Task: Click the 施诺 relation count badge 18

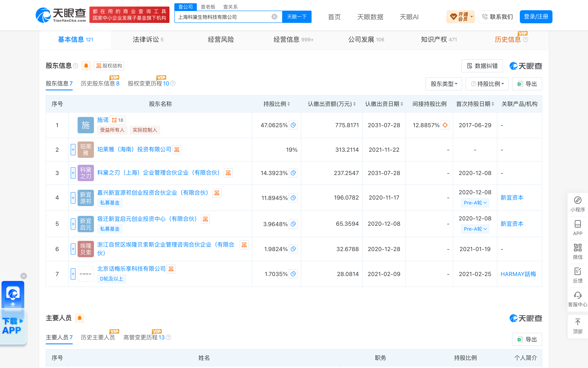Action: 118,120
